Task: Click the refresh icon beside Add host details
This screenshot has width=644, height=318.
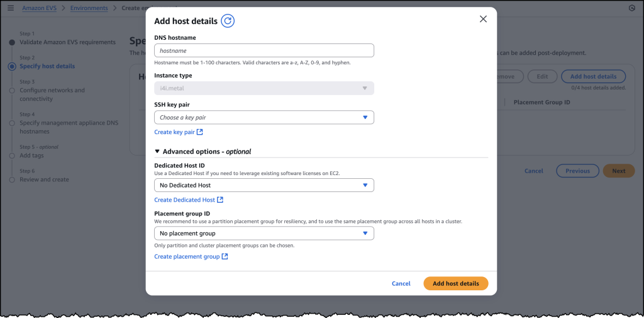Action: tap(228, 21)
